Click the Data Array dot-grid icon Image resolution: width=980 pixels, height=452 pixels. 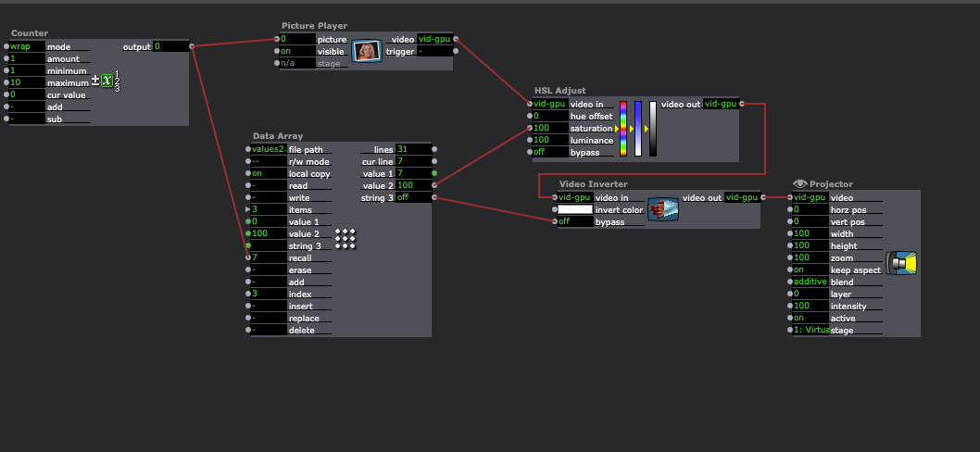[346, 238]
